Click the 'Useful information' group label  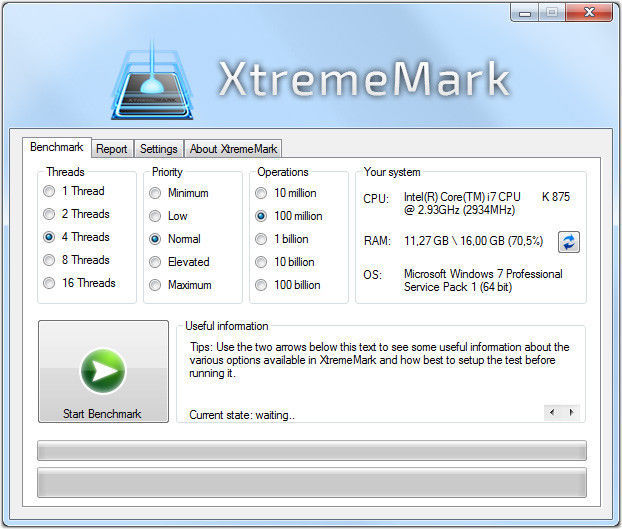227,326
